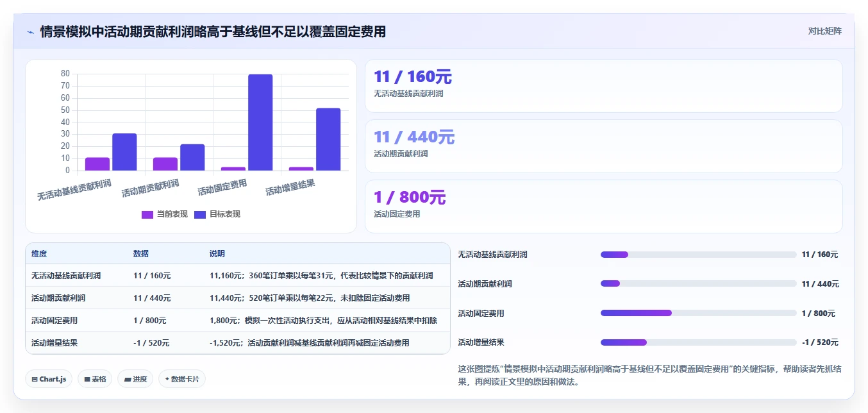Image resolution: width=868 pixels, height=413 pixels.
Task: Click the 活动增量结果 progress bar
Action: (698, 342)
